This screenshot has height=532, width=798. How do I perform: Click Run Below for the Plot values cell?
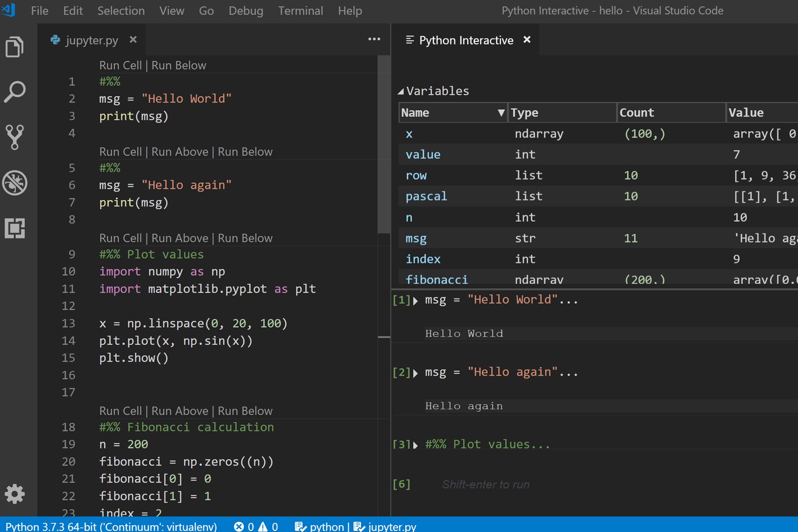coord(245,238)
